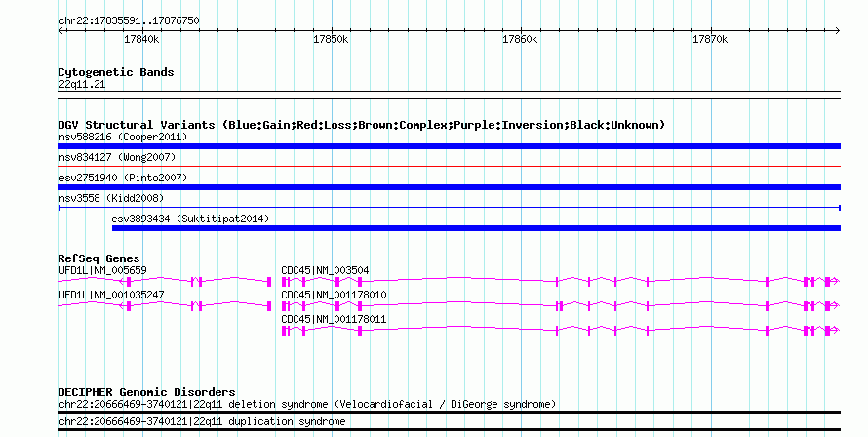Image resolution: width=868 pixels, height=437 pixels.
Task: Click the UFD1L NM_005659 gene model glyph
Action: pyautogui.click(x=165, y=282)
